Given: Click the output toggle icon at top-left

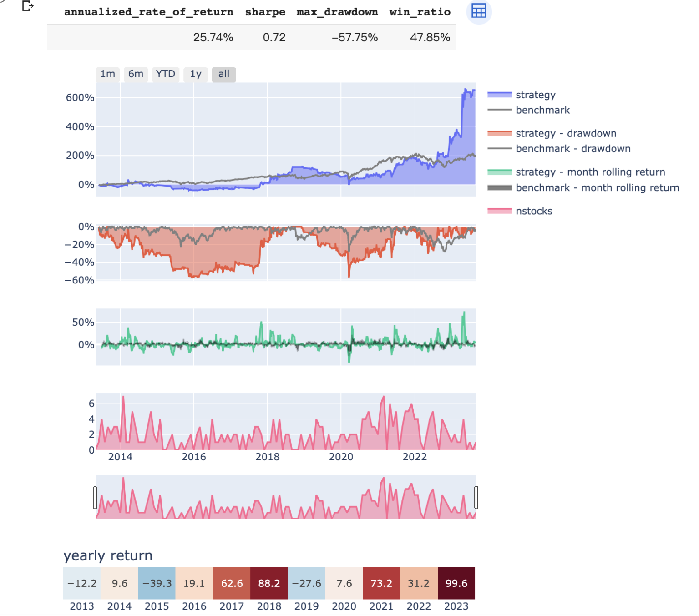Looking at the screenshot, I should click(x=28, y=6).
